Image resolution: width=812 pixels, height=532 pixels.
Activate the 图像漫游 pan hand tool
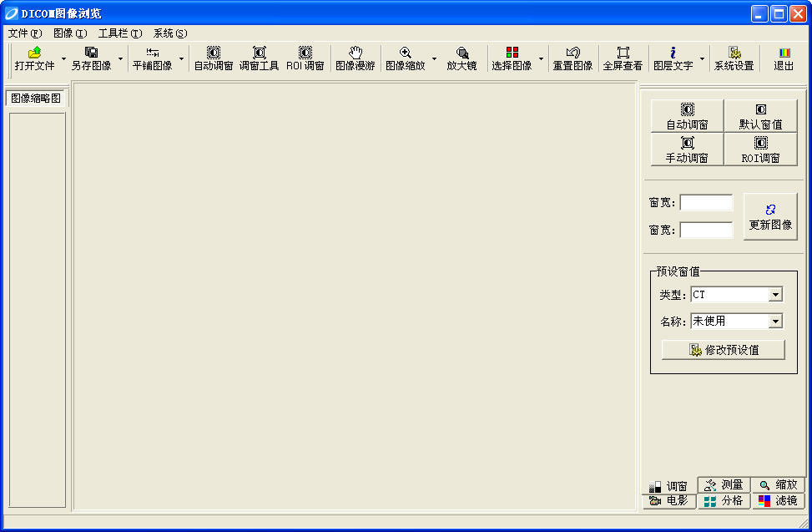pos(356,58)
